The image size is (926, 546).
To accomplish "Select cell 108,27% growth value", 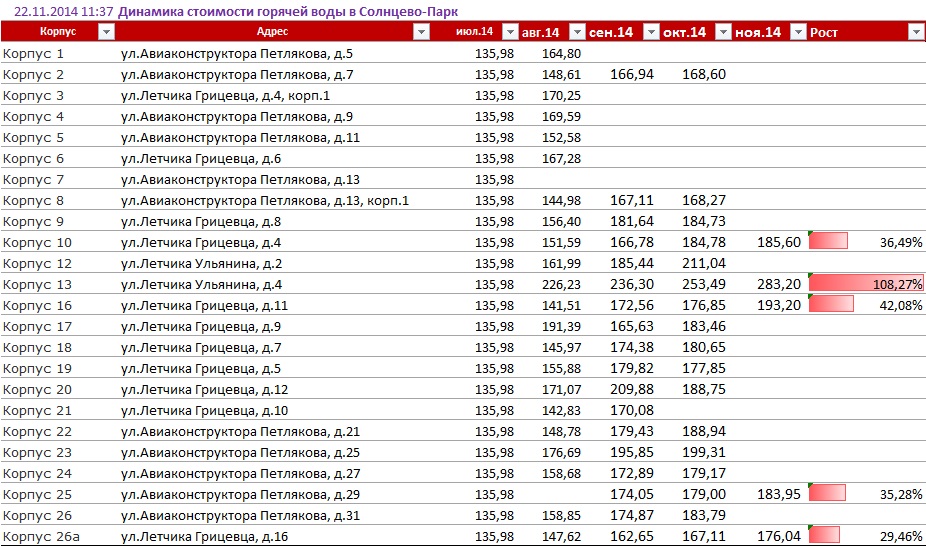I will [x=898, y=285].
